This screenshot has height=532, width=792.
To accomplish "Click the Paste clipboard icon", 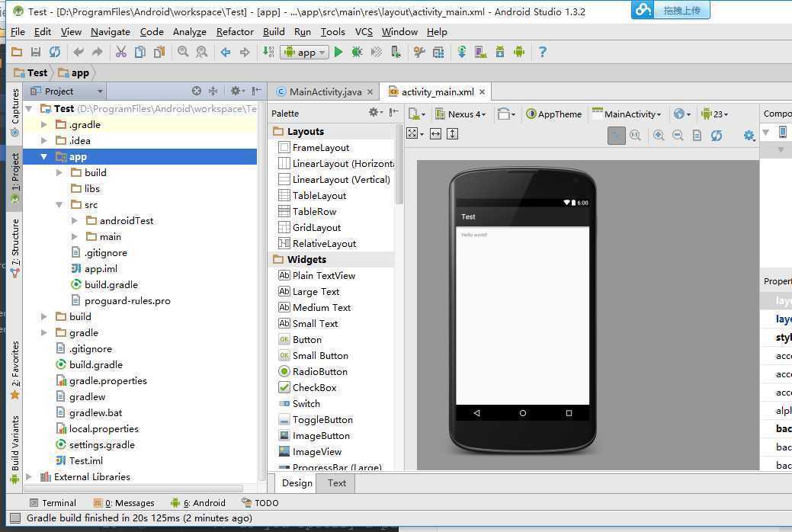I will tap(159, 52).
